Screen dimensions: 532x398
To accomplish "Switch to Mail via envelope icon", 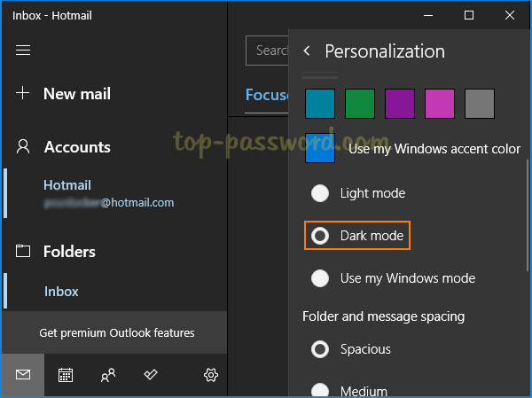I will coord(23,375).
